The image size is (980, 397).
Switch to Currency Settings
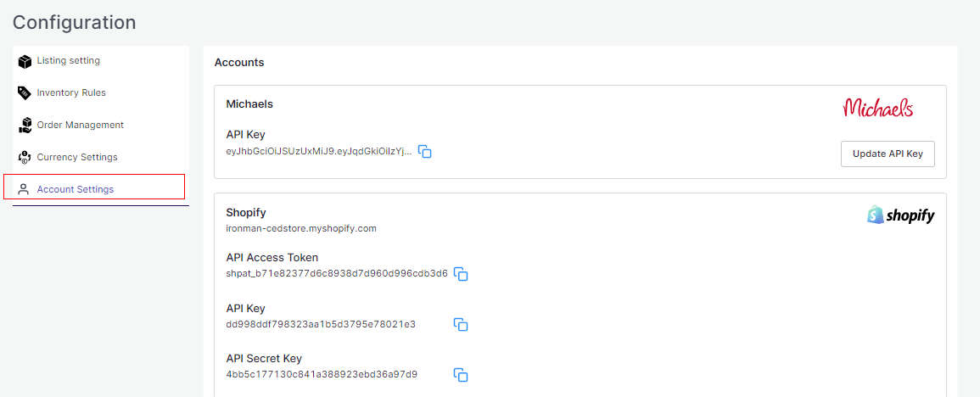click(77, 158)
